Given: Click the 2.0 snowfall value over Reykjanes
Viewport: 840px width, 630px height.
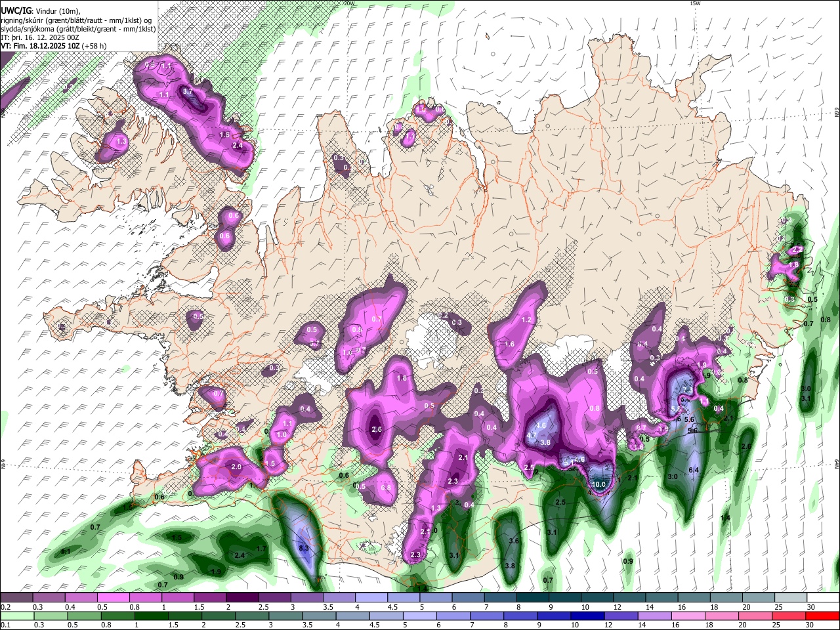Looking at the screenshot, I should tap(236, 467).
